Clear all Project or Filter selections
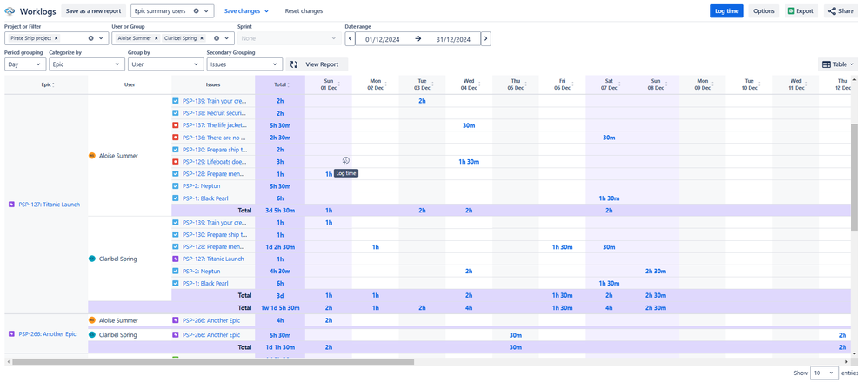 pyautogui.click(x=91, y=38)
